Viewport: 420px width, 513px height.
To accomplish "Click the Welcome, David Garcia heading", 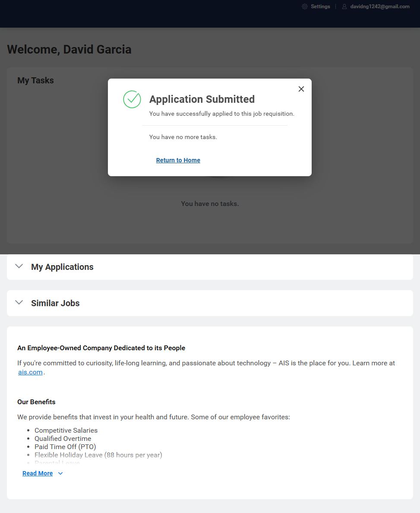I will click(69, 50).
